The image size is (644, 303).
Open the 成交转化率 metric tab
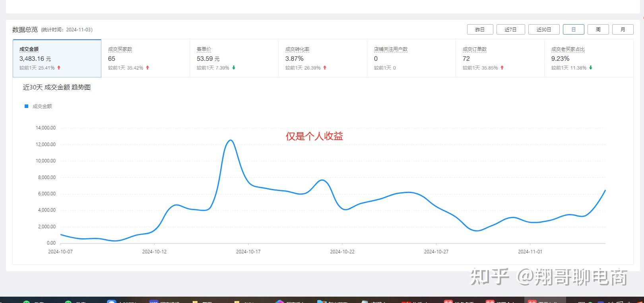(x=323, y=58)
